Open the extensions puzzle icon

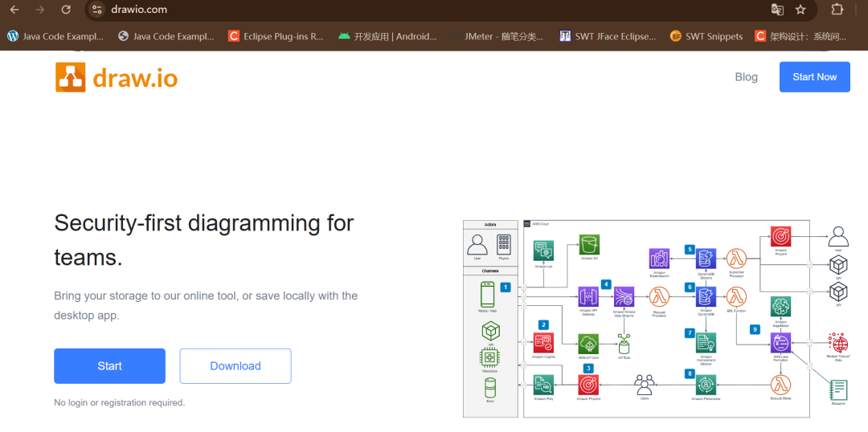[x=837, y=10]
